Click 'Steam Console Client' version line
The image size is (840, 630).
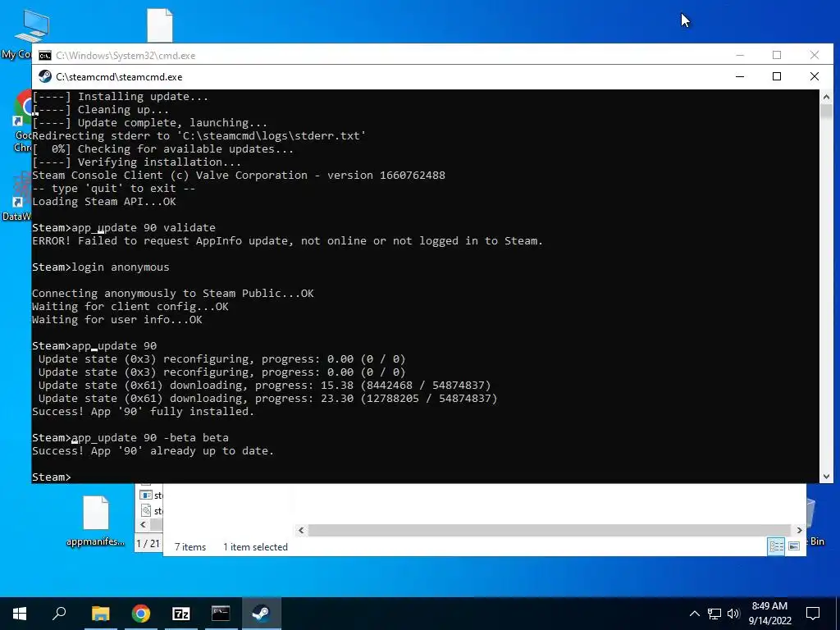click(x=239, y=176)
